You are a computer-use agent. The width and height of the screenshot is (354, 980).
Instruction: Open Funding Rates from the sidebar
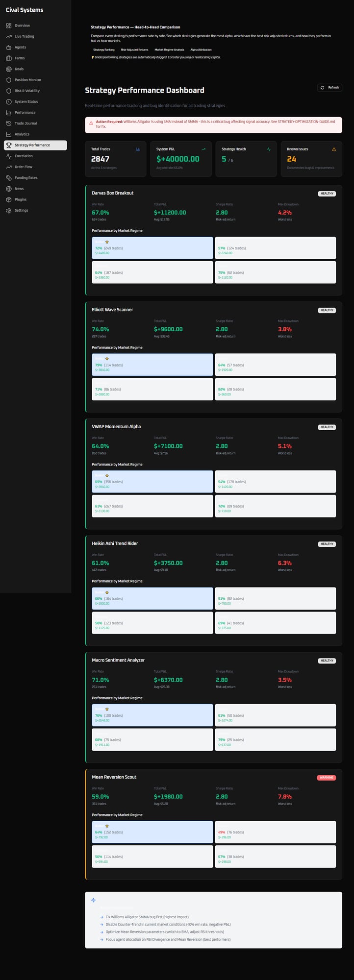click(x=26, y=178)
